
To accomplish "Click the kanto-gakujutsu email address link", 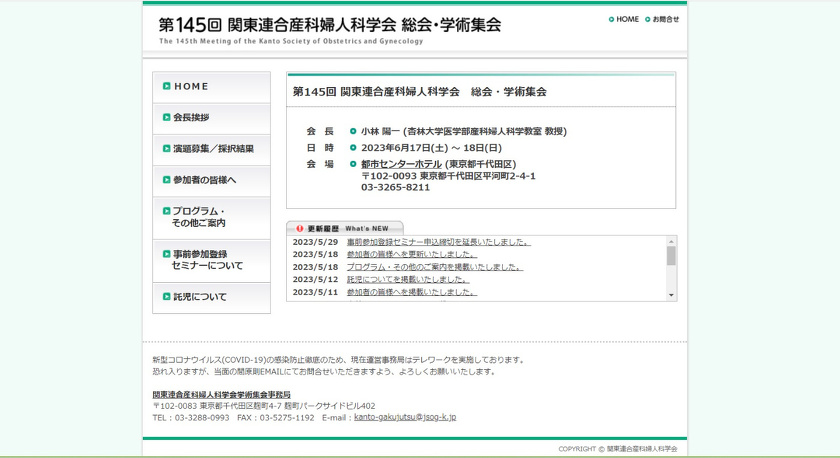I will [x=405, y=417].
